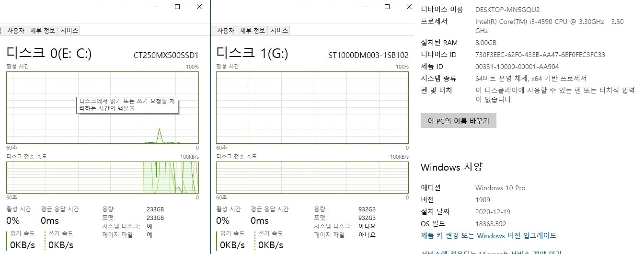Select the install date 2020-12-19
644x254 pixels.
(494, 212)
